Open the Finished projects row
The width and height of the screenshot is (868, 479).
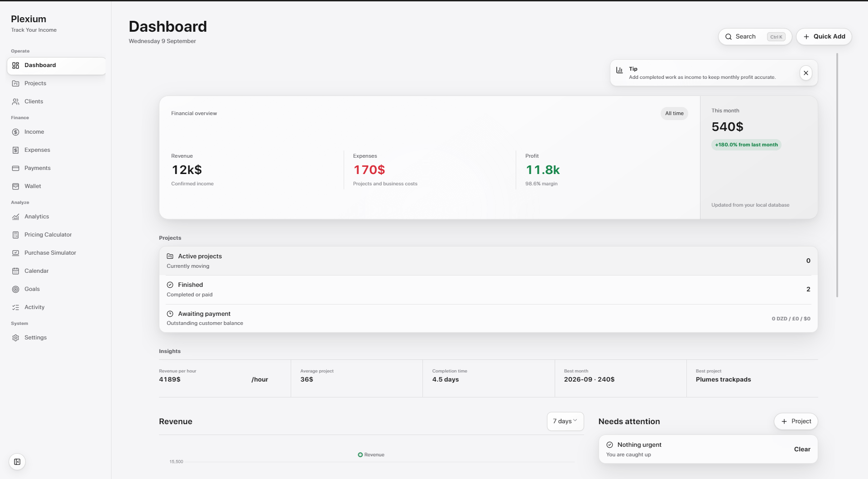(488, 290)
